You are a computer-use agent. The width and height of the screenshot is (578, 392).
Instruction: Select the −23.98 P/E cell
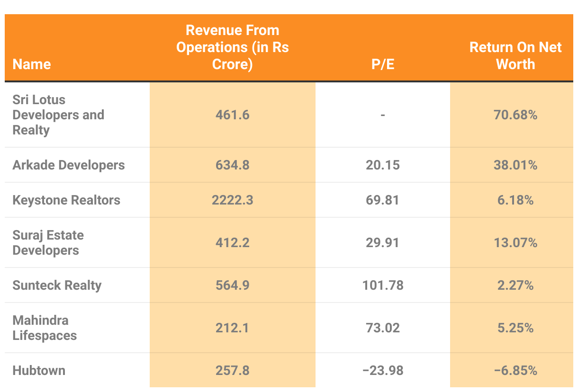pyautogui.click(x=383, y=370)
